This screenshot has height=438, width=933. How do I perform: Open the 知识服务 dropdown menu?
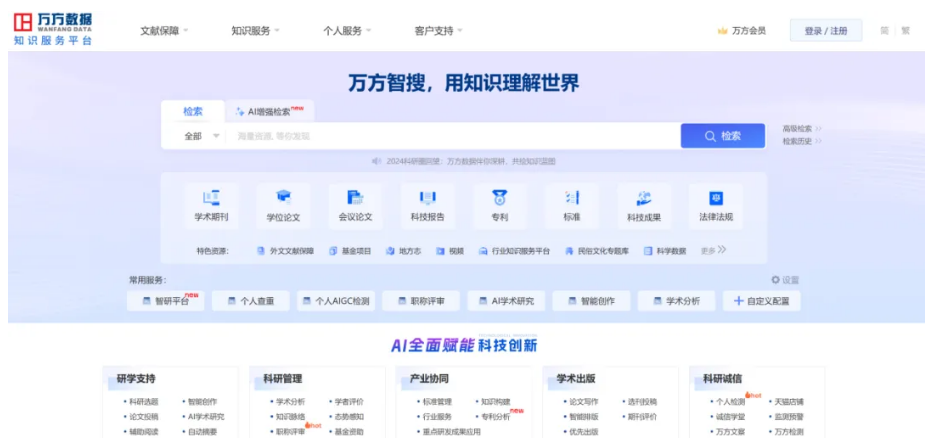click(256, 31)
